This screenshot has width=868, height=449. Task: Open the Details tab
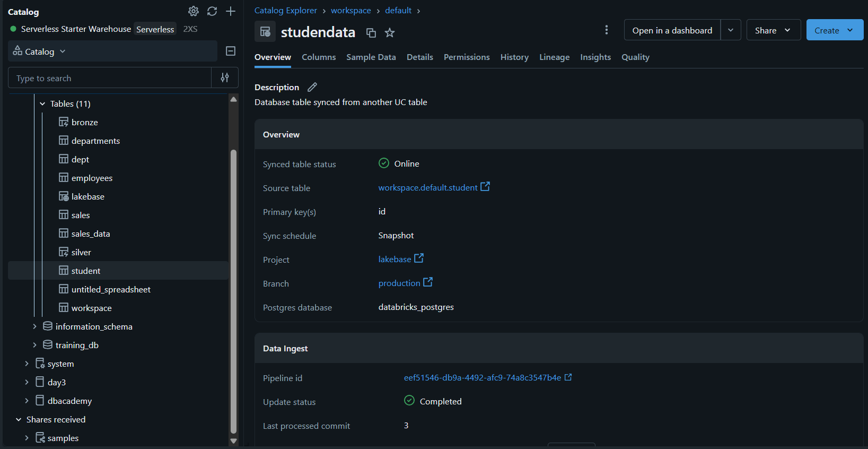pyautogui.click(x=420, y=57)
